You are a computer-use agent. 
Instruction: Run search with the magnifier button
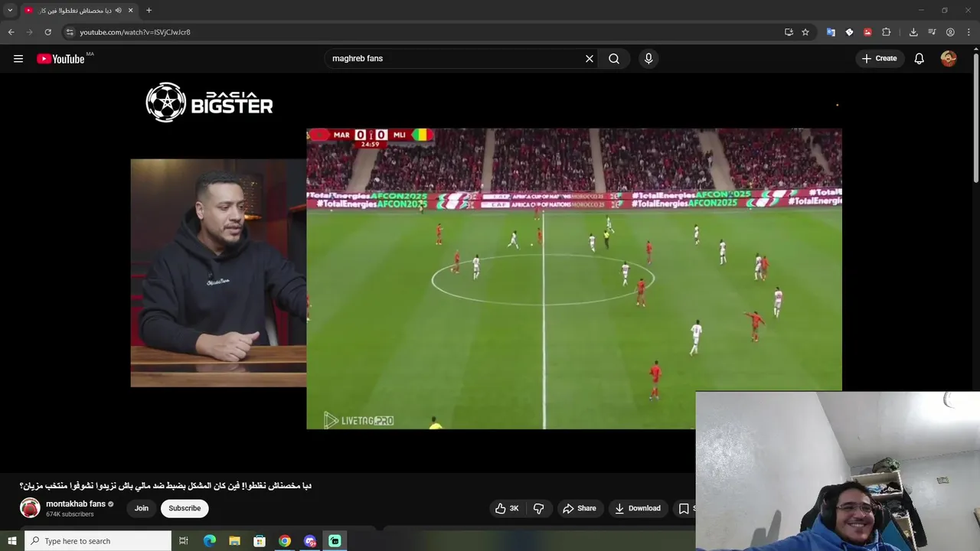click(x=614, y=59)
